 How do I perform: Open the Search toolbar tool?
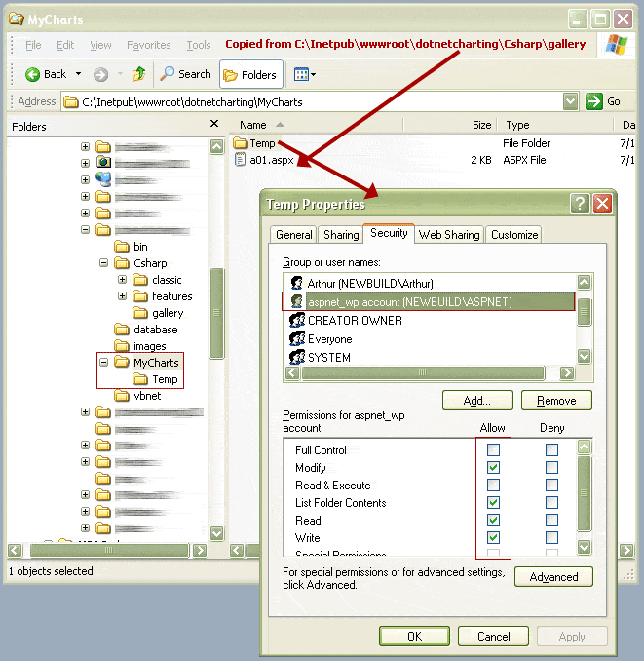click(x=185, y=74)
